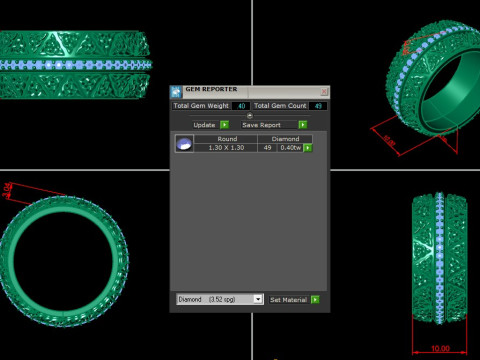Click the Total Gem Weight value field
Screen dimensions: 480x360
241,106
